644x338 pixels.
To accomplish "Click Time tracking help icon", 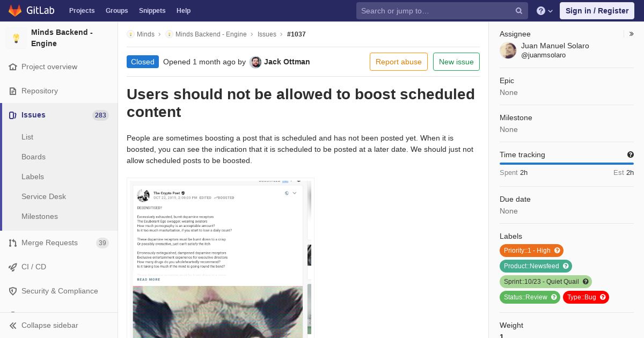I will (631, 155).
